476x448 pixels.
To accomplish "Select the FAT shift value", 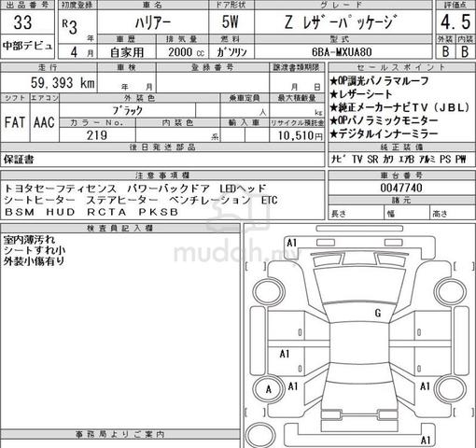I will pyautogui.click(x=15, y=122).
